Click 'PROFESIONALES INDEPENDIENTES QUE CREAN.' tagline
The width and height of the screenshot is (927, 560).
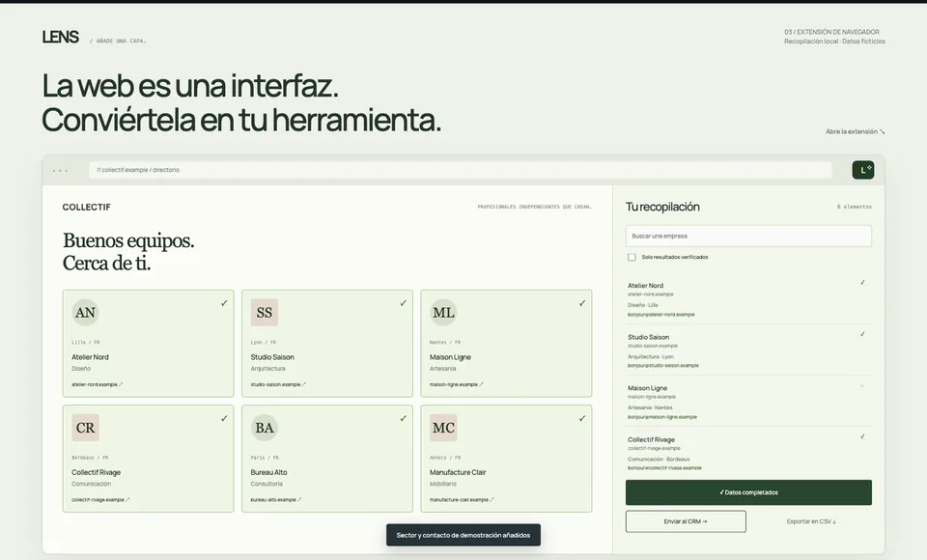pyautogui.click(x=534, y=207)
